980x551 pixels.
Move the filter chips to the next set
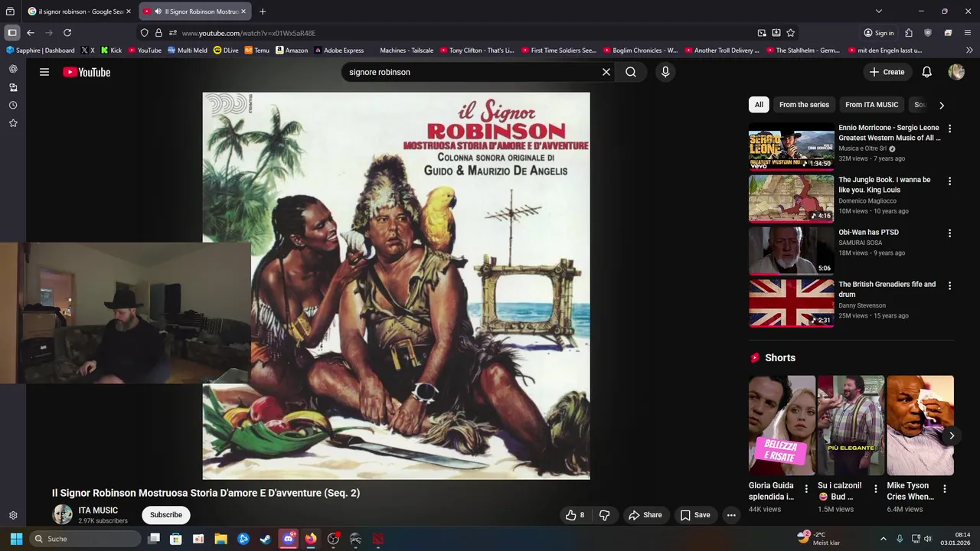point(942,105)
